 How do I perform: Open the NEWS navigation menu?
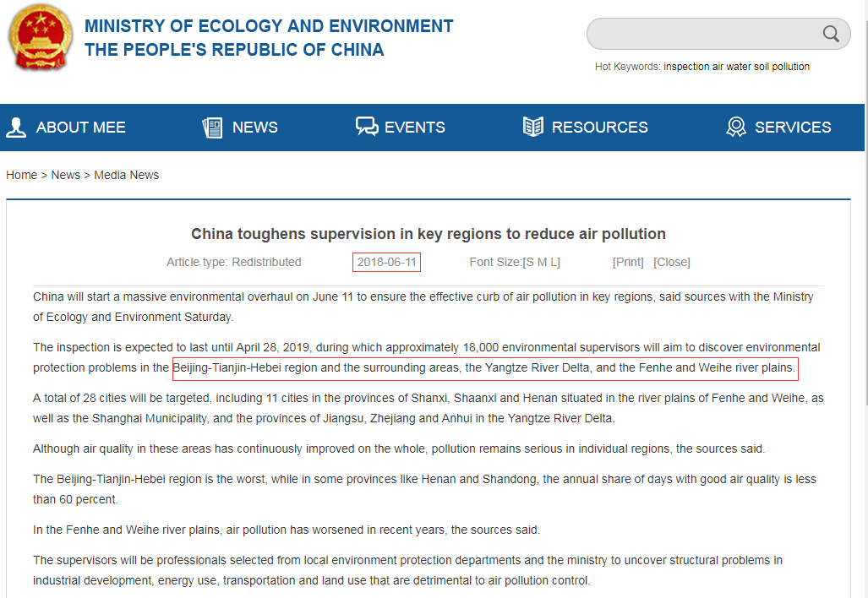click(254, 128)
